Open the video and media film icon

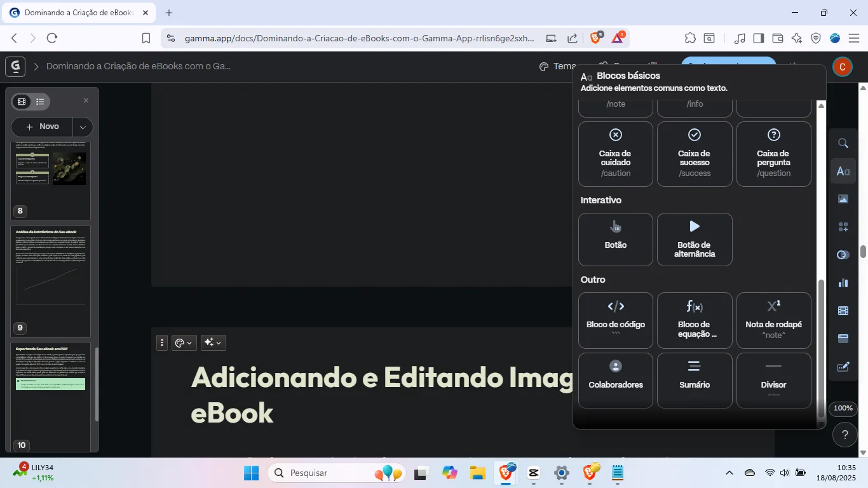click(843, 311)
